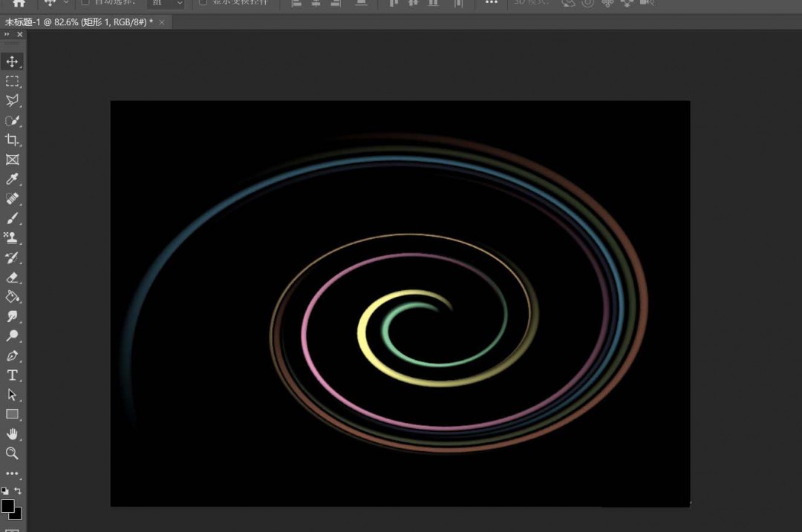Swap foreground and background colors

click(x=19, y=491)
